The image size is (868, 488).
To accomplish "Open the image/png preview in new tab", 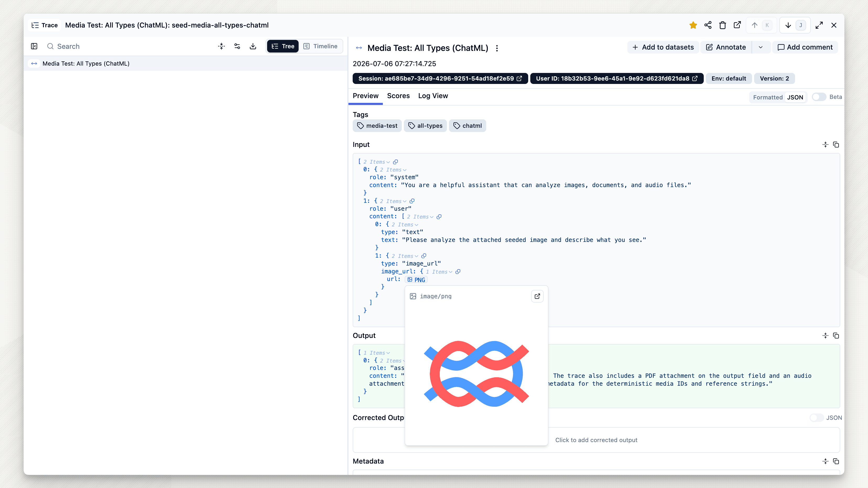I will [x=537, y=296].
